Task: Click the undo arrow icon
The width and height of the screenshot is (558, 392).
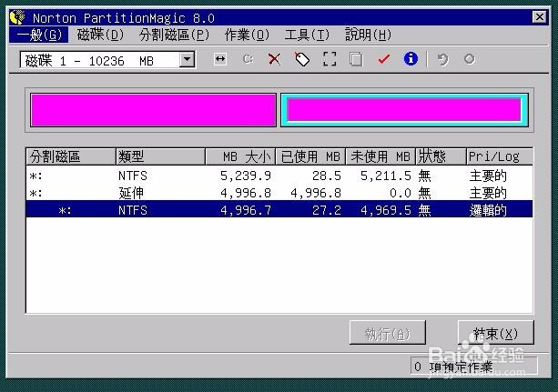Action: coord(443,59)
